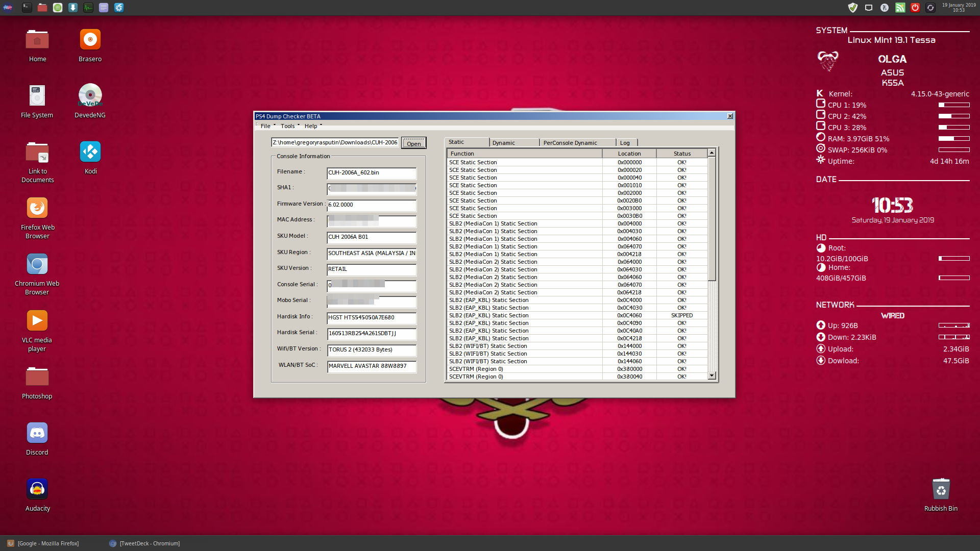Click the scrollbar up arrow in the Static list
Image resolution: width=980 pixels, height=551 pixels.
(x=712, y=153)
